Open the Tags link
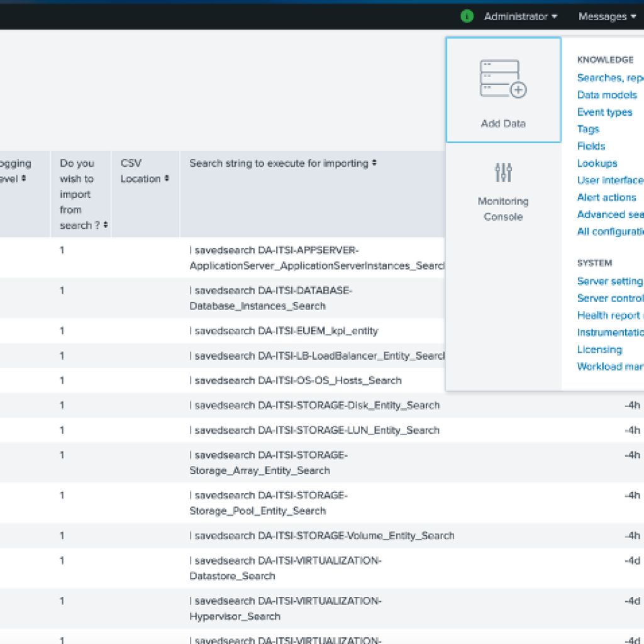The height and width of the screenshot is (644, 644). pos(588,129)
